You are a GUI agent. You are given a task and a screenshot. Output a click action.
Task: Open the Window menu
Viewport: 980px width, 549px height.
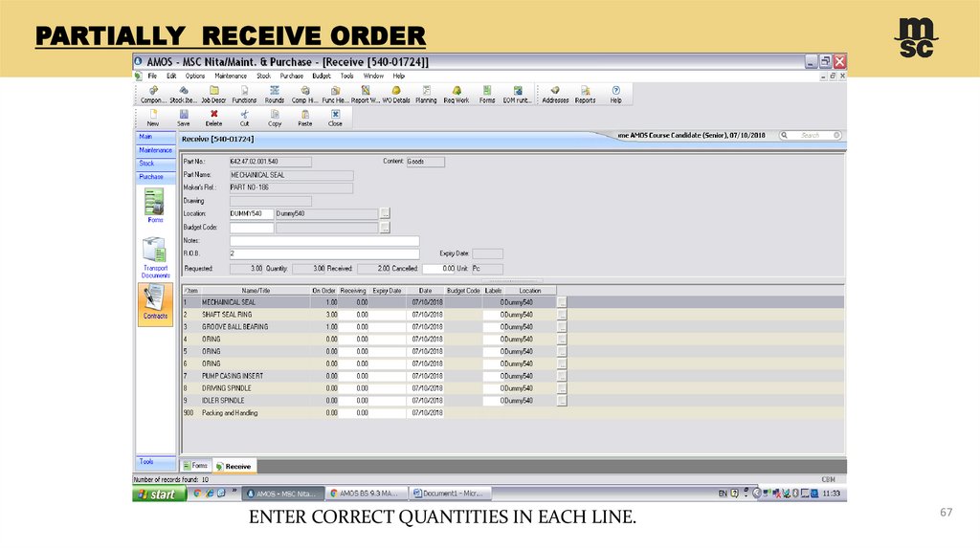(x=374, y=76)
